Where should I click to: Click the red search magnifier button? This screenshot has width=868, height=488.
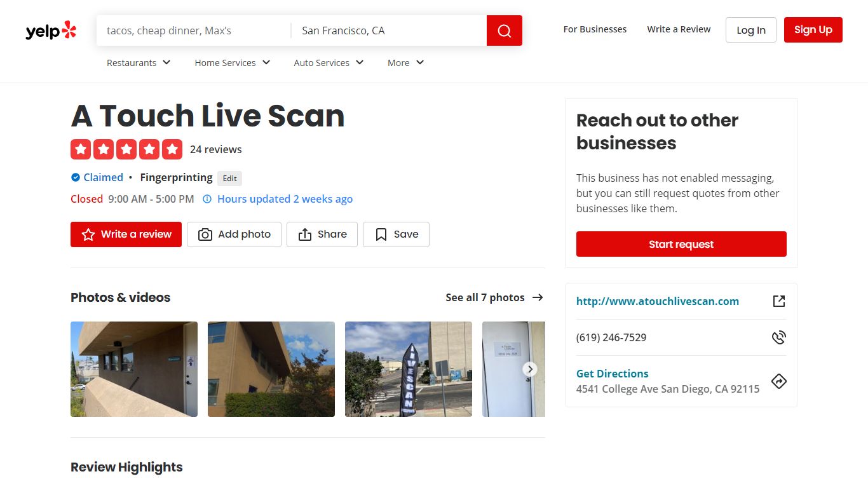point(505,30)
